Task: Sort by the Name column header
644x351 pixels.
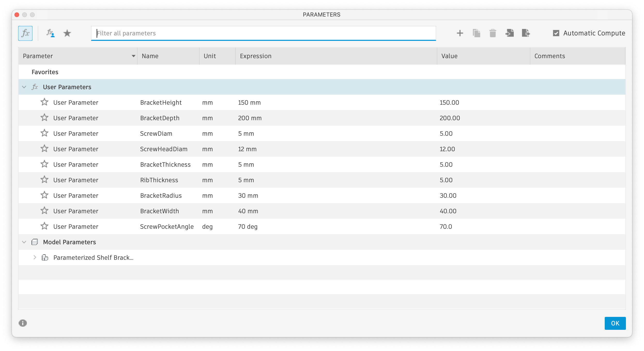Action: (x=168, y=56)
